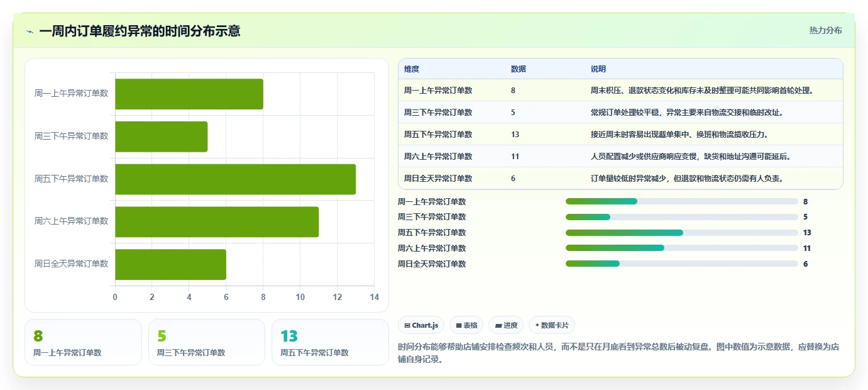Click the lightning icon beside the page title
Image resolution: width=868 pixels, height=390 pixels.
[30, 31]
